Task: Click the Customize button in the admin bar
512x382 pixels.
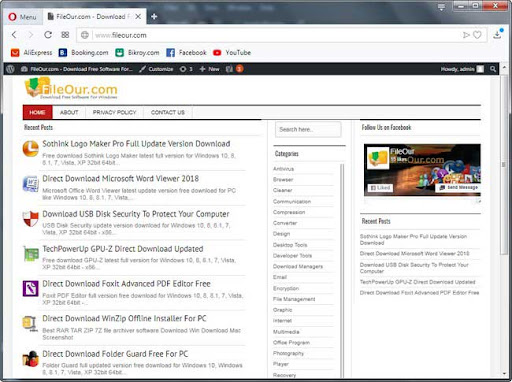Action: [156, 69]
